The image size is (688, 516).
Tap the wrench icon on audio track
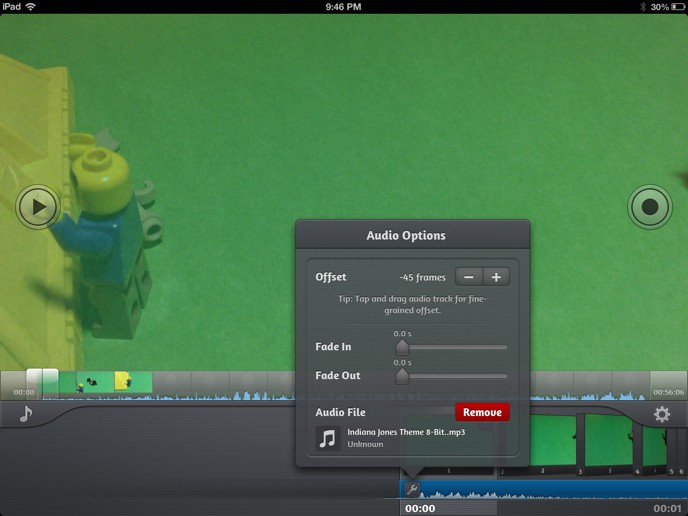coord(412,489)
